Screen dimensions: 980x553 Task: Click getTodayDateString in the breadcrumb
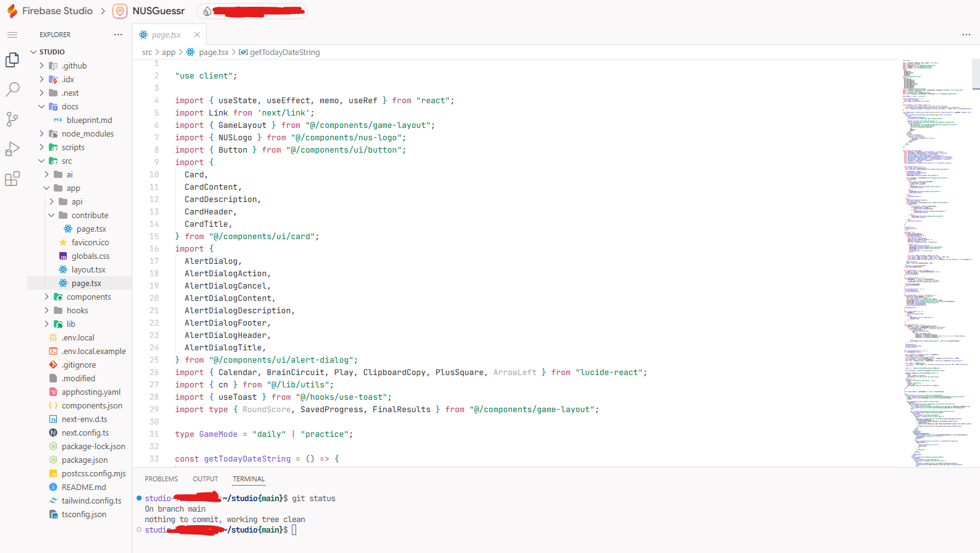pyautogui.click(x=284, y=53)
